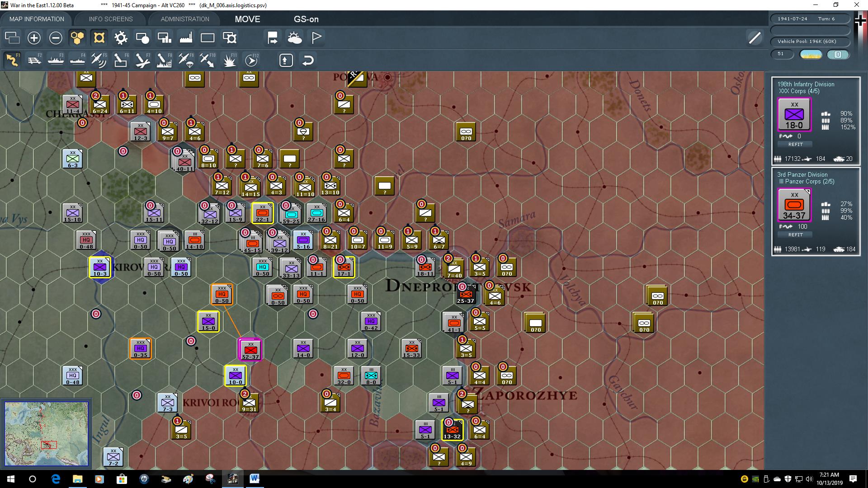The image size is (868, 488).
Task: Click the clear weather indicator
Action: (x=811, y=54)
